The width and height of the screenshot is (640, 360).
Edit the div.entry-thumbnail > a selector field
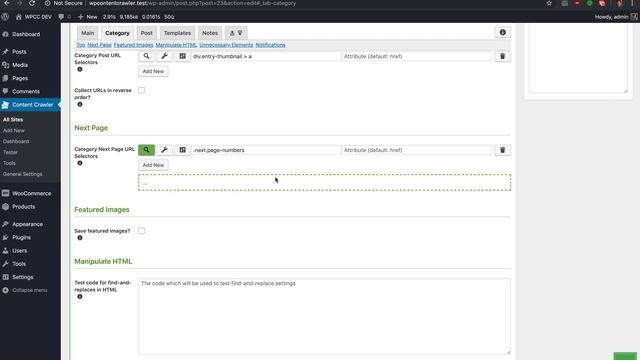(266, 56)
